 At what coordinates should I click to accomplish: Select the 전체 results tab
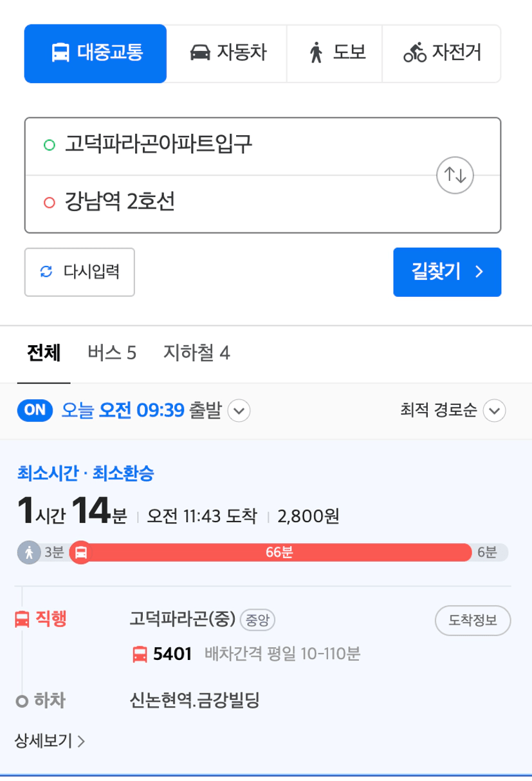click(44, 353)
